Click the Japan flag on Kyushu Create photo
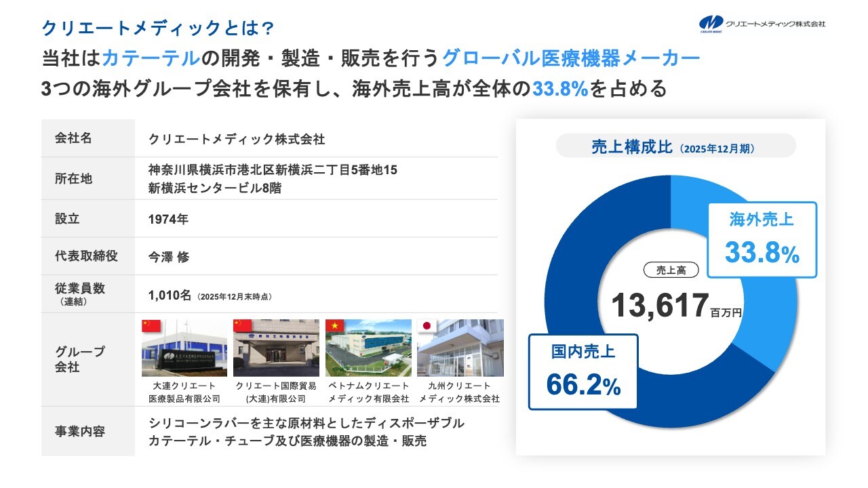Screen dimensions: 868x488 (x=427, y=326)
